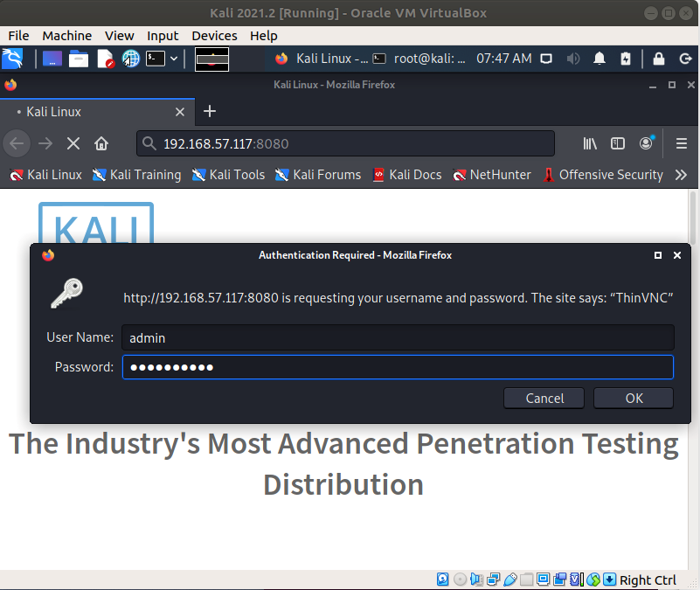Open the Firefox hamburger menu
This screenshot has width=700, height=590.
click(682, 143)
